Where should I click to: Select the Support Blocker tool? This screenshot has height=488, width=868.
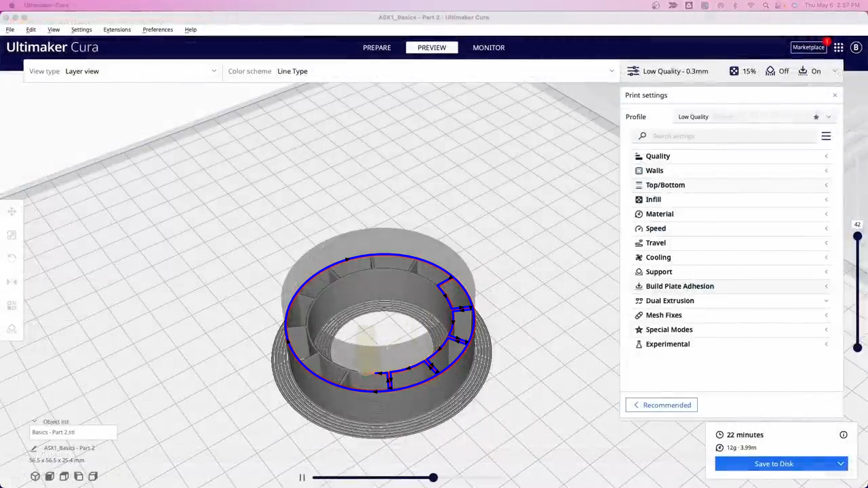pyautogui.click(x=12, y=329)
